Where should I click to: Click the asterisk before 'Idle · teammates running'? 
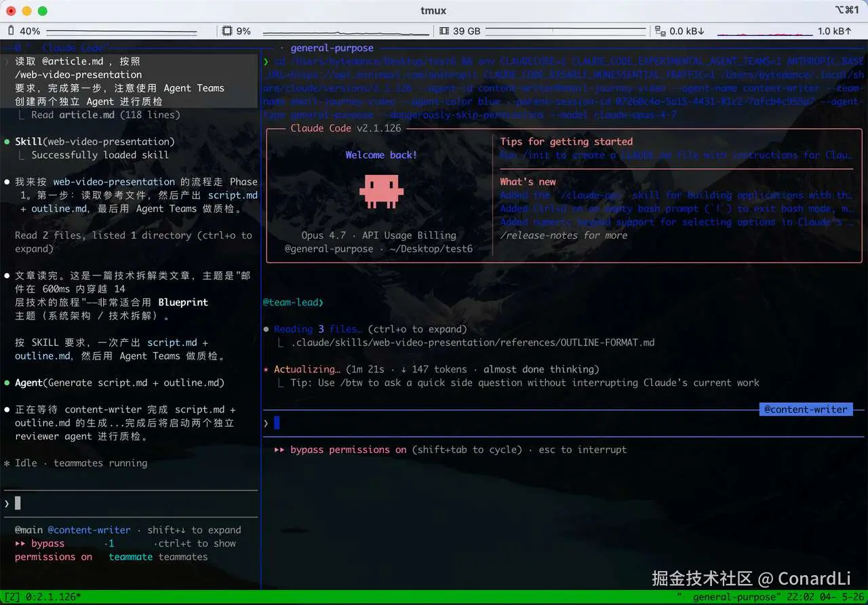(7, 463)
